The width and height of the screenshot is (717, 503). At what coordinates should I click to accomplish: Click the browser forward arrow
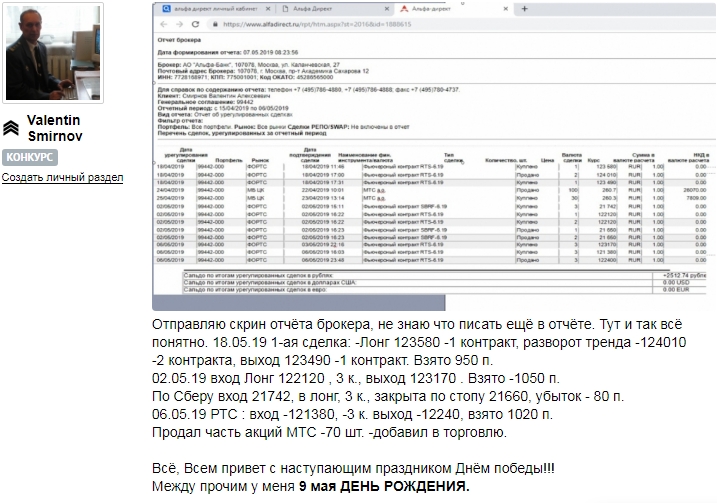click(179, 24)
